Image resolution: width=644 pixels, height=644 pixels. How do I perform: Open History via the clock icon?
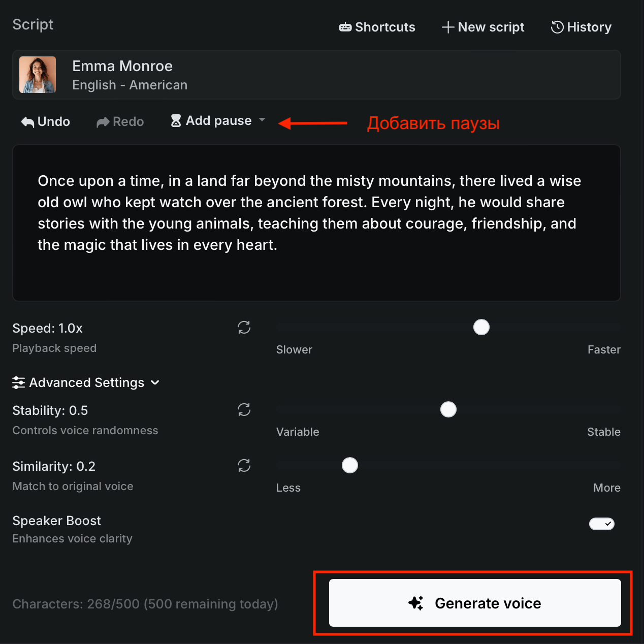pos(557,27)
